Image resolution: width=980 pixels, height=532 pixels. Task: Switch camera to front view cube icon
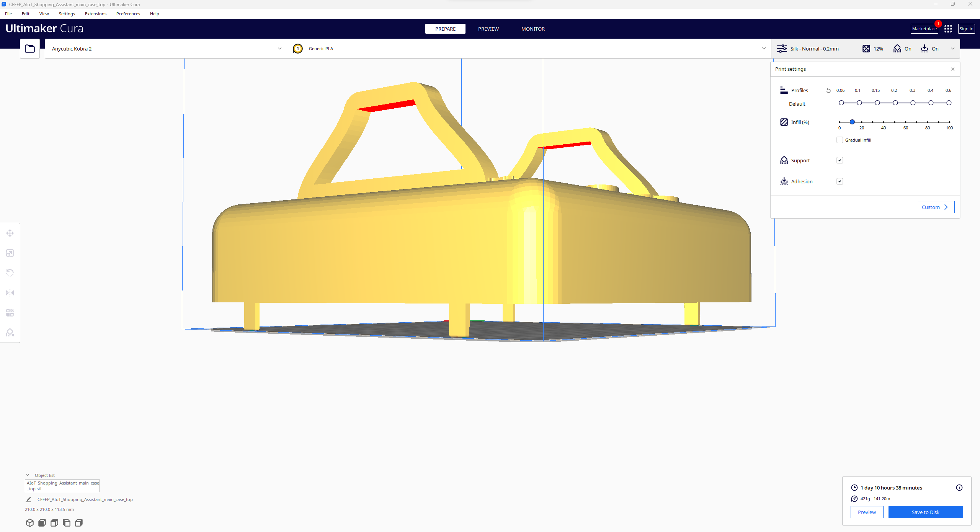click(42, 523)
